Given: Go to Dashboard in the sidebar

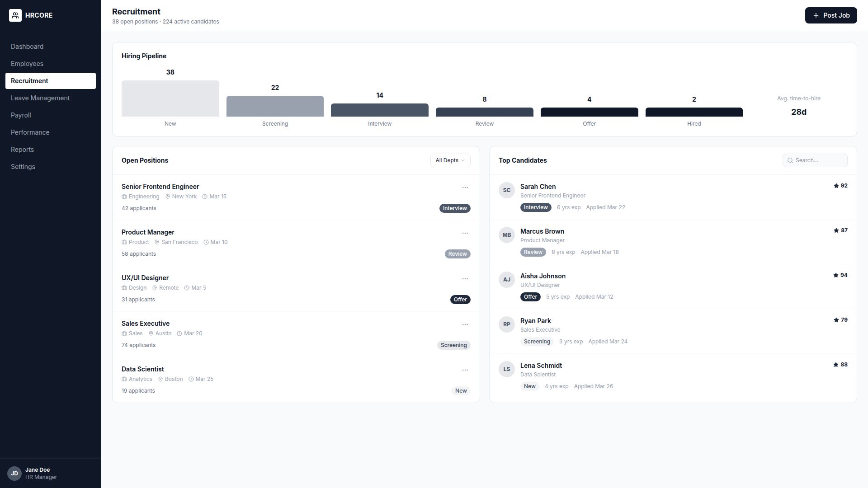Looking at the screenshot, I should [x=51, y=47].
